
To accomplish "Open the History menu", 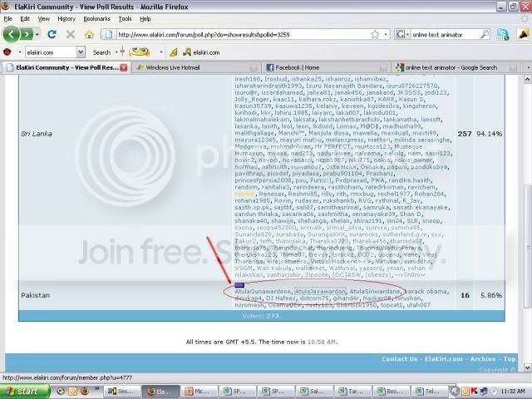I will pos(66,19).
